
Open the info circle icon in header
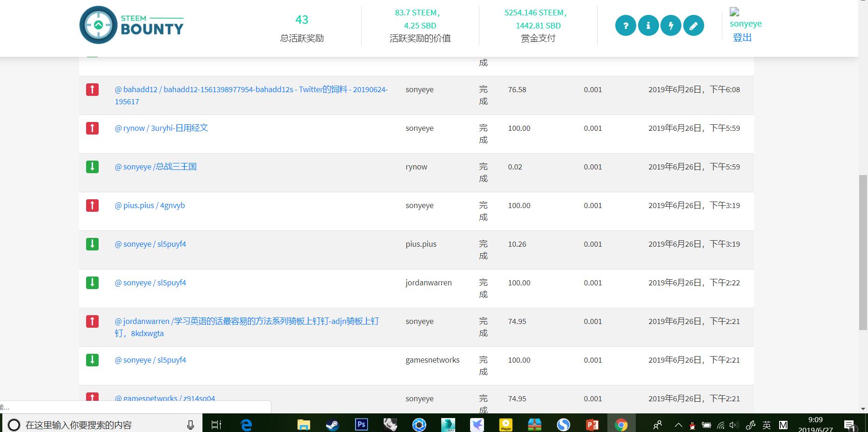648,26
